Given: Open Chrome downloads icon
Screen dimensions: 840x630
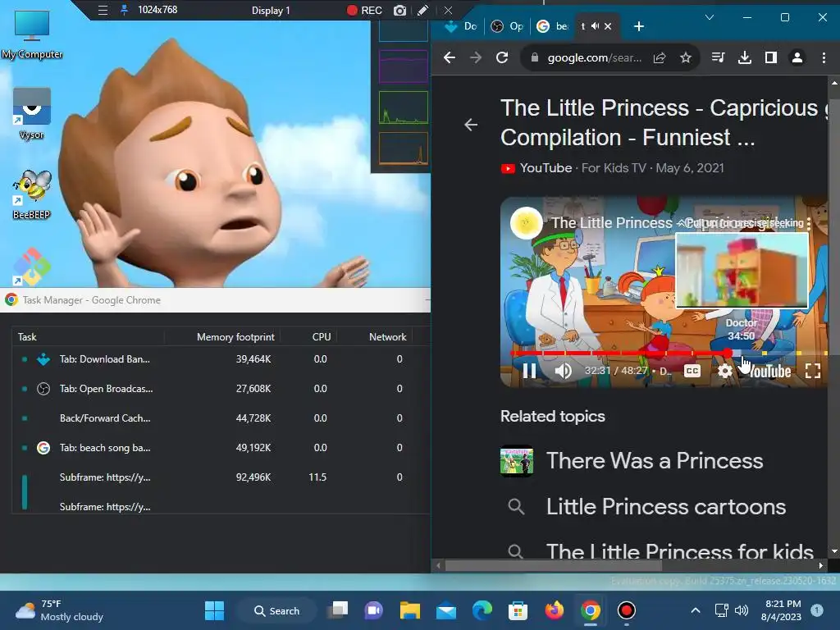Looking at the screenshot, I should point(745,57).
